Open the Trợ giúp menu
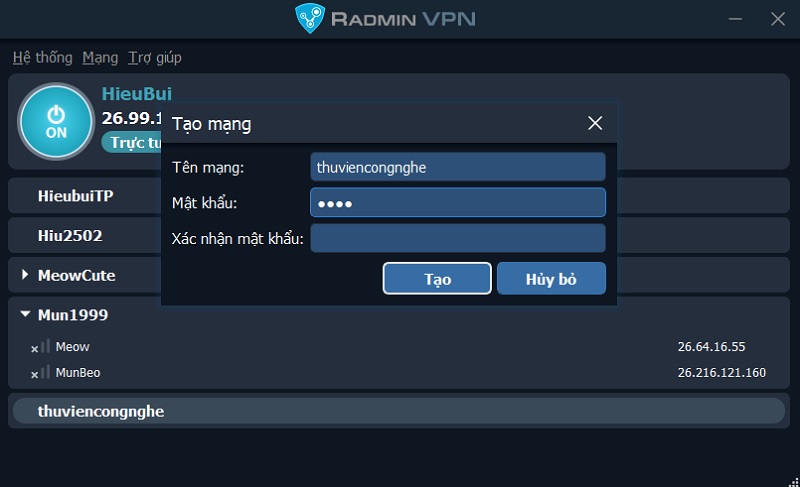 [155, 58]
